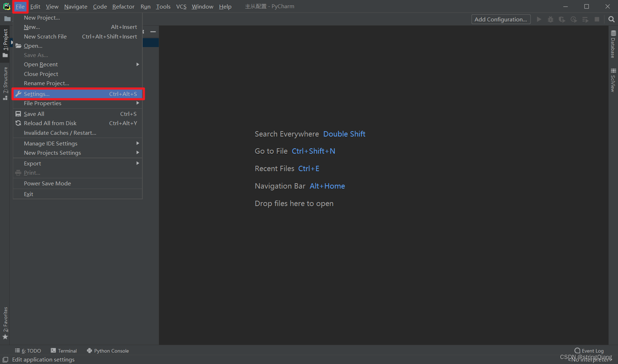Open the Tools menu
The width and height of the screenshot is (618, 364).
point(163,6)
